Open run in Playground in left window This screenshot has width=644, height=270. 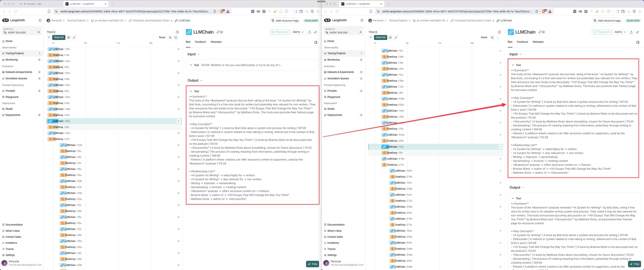[280, 32]
